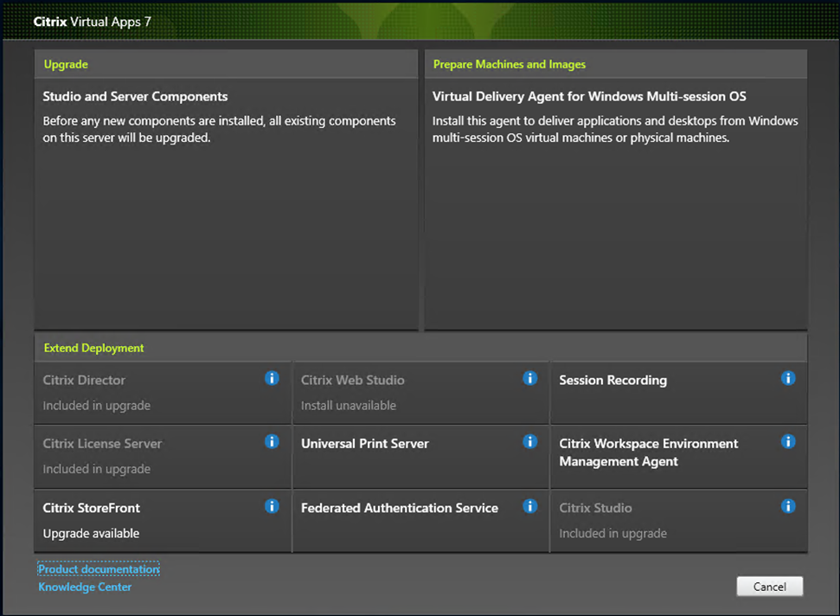Select Session Recording installation tile
This screenshot has width=840, height=616.
point(679,393)
